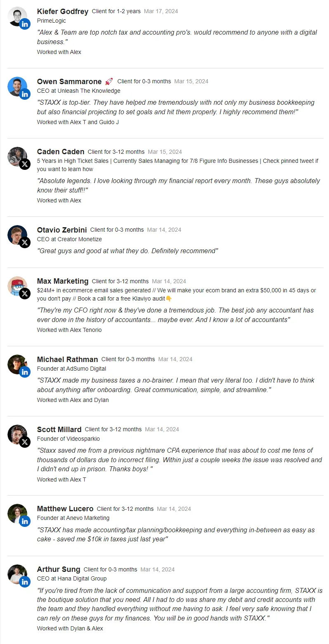Click the Caden Caden reviewer name
The image size is (329, 644).
tap(60, 152)
